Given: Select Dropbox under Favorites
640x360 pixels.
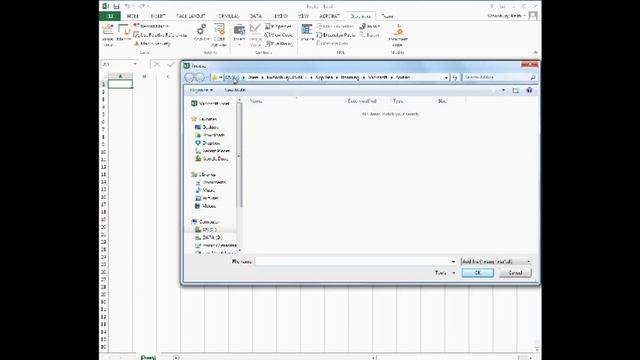Looking at the screenshot, I should point(208,143).
